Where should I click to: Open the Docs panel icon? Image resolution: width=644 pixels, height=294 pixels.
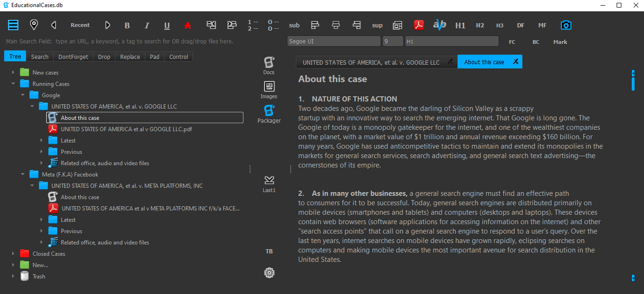269,65
